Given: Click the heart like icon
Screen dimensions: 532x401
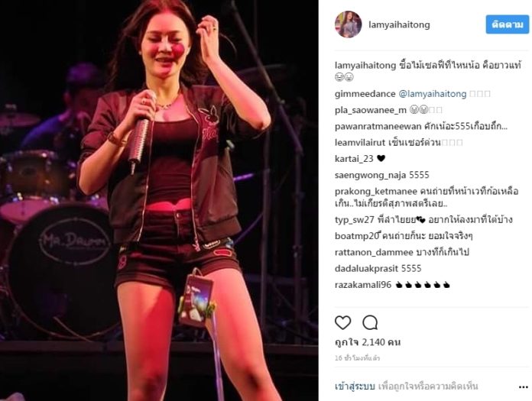Looking at the screenshot, I should 342,322.
